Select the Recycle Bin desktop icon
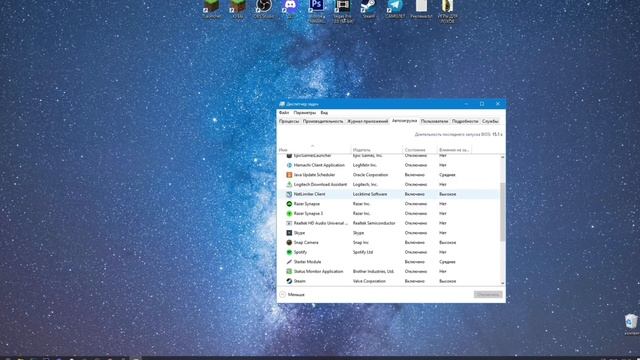Screen dimensions: 640x360 point(631,324)
